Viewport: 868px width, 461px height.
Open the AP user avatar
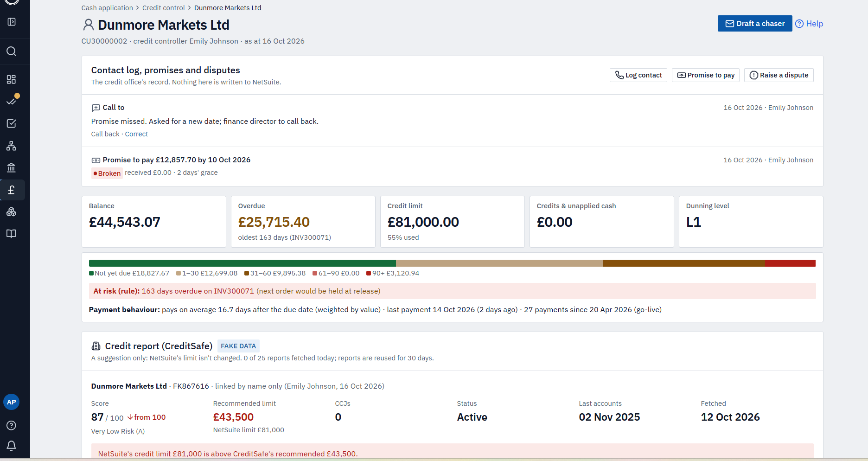point(12,402)
